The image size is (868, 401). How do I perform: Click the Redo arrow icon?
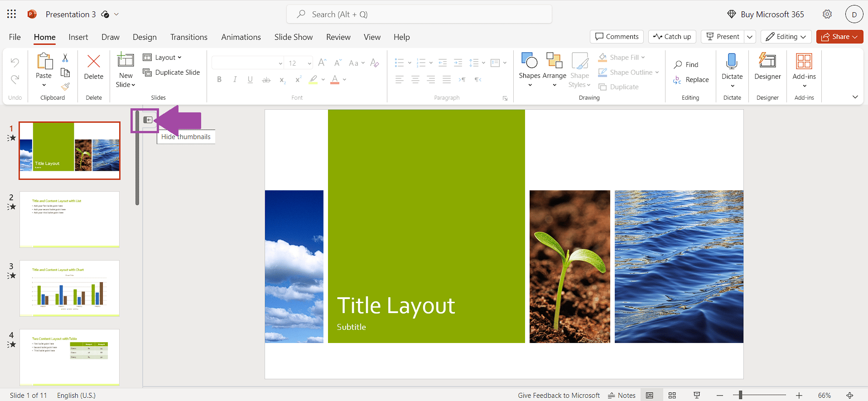tap(15, 79)
